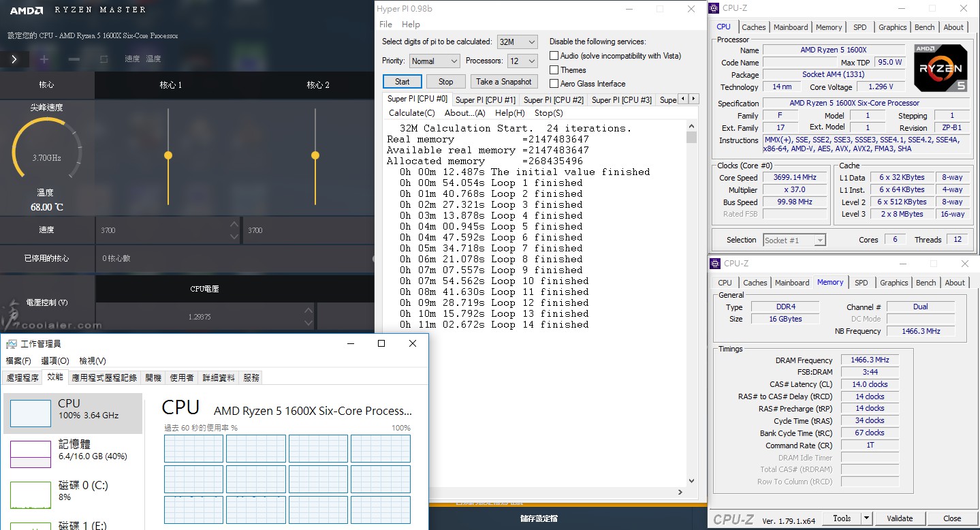Select the Super PI [CPU #3] tab
The height and width of the screenshot is (530, 980).
tap(622, 100)
